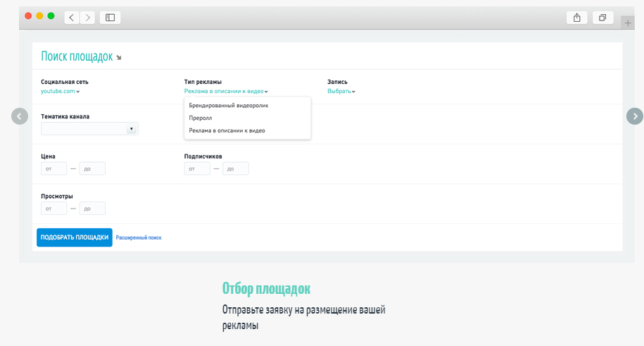Toggle the sidebar view icon
The image size is (644, 346).
(x=110, y=18)
